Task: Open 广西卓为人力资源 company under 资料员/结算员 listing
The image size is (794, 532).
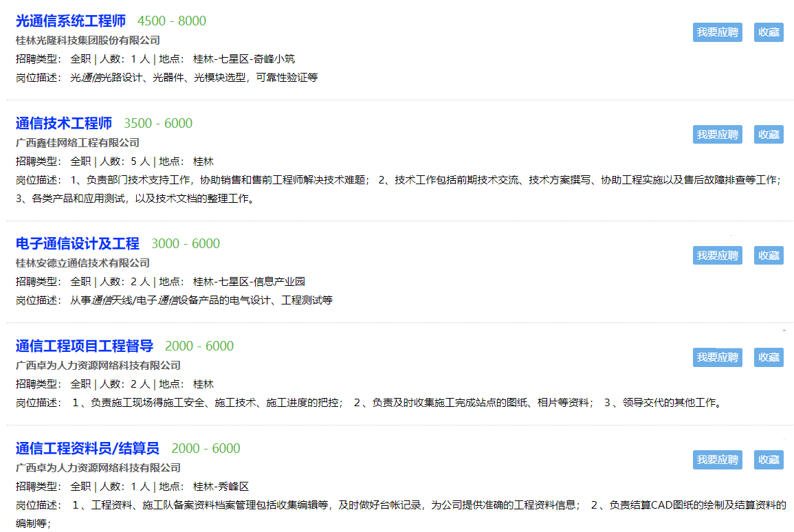Action: coord(98,468)
